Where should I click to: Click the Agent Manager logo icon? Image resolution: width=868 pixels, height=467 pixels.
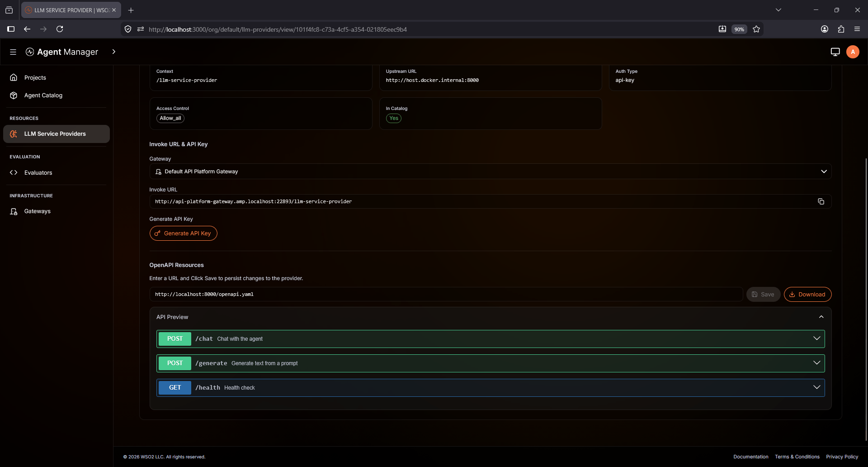tap(30, 52)
